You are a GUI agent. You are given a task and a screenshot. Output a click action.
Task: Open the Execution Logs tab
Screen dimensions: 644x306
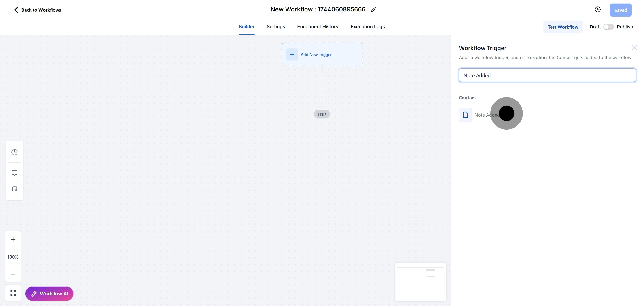(367, 26)
